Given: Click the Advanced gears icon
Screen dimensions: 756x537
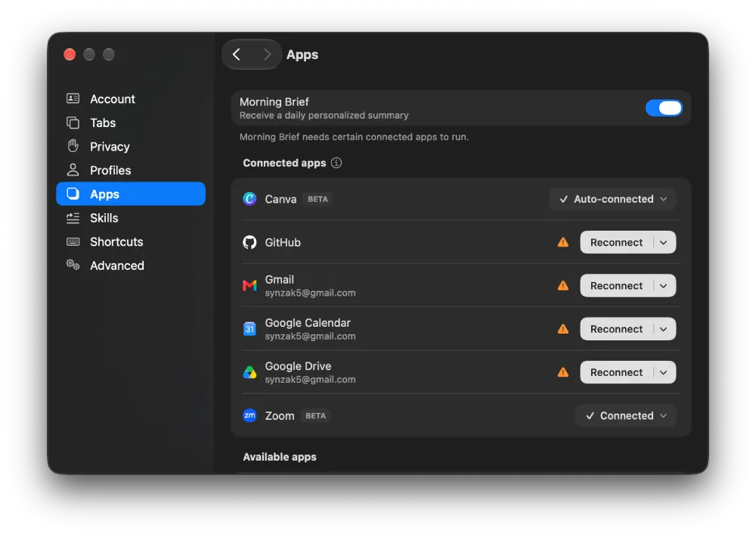Looking at the screenshot, I should [x=73, y=265].
